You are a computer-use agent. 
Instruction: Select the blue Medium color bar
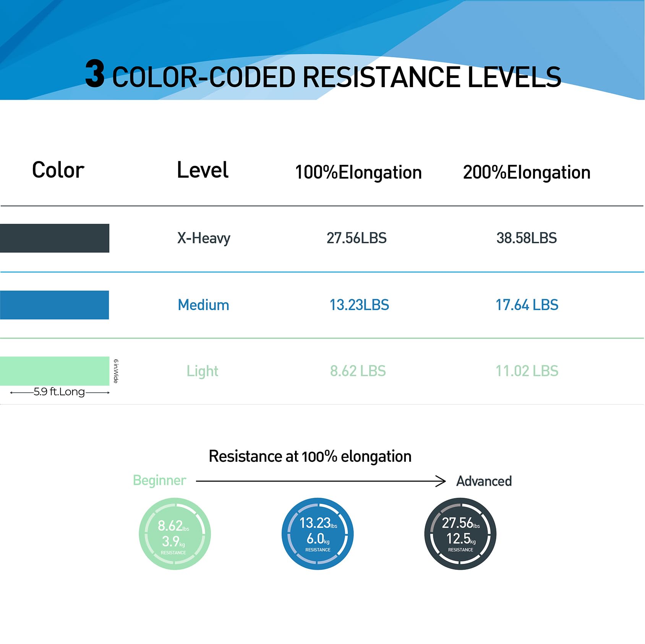point(55,305)
